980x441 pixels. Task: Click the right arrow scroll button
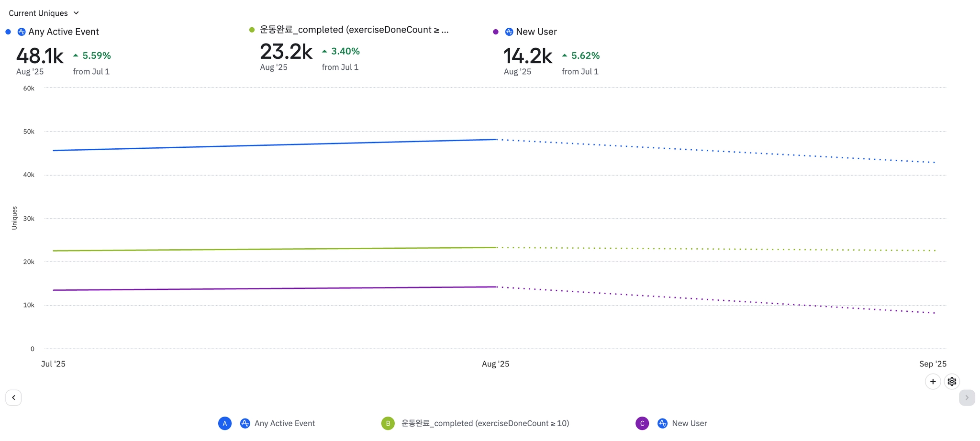pyautogui.click(x=967, y=397)
